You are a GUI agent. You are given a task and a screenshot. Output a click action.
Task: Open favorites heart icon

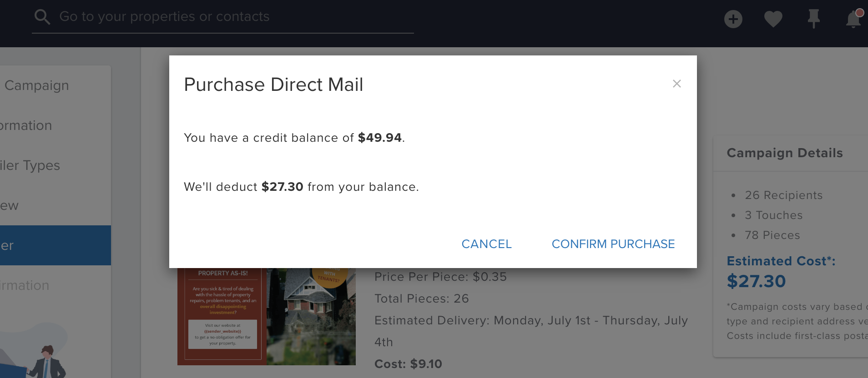773,19
